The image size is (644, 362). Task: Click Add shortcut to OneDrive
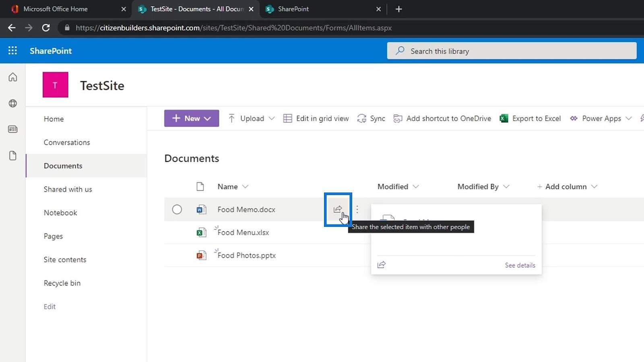tap(442, 118)
